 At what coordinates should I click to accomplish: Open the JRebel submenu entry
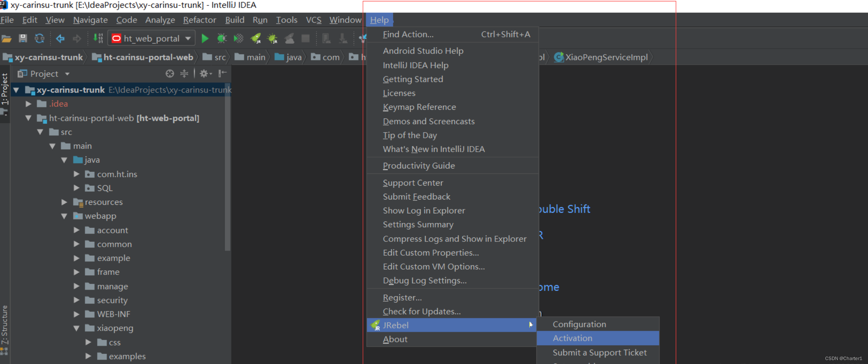pyautogui.click(x=452, y=325)
